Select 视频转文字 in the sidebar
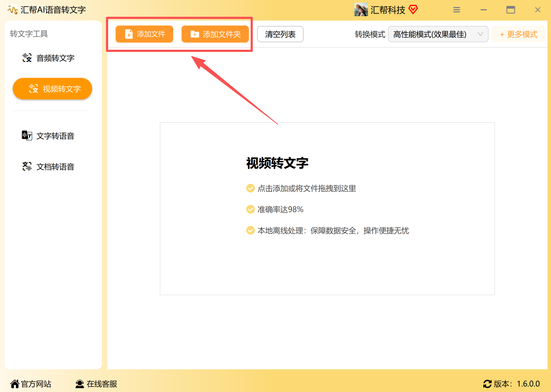The width and height of the screenshot is (551, 392). coord(52,89)
